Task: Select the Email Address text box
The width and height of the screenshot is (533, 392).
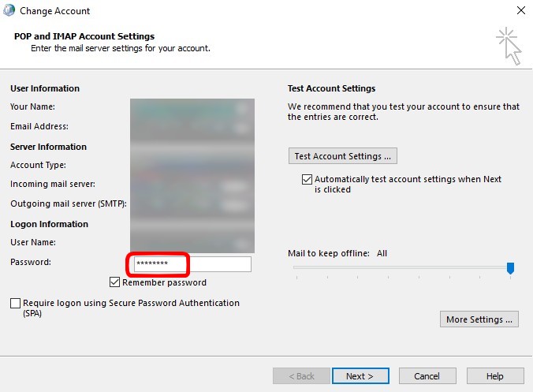Action: (x=191, y=126)
